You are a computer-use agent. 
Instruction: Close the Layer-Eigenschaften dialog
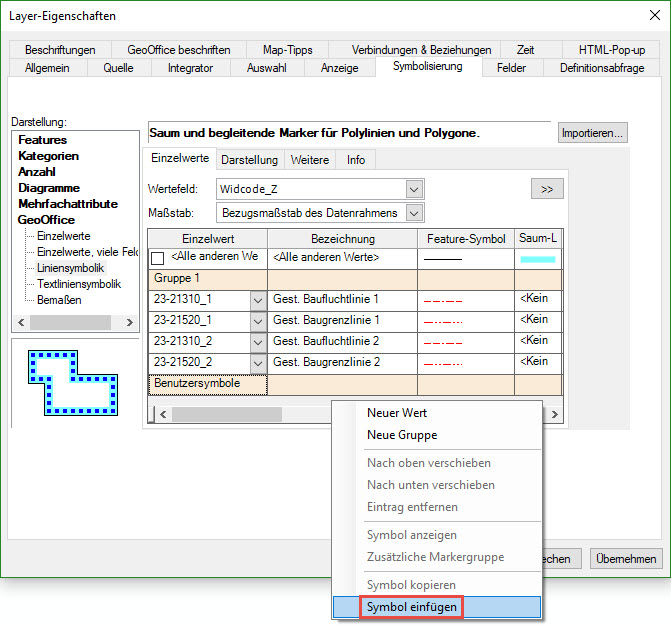[647, 16]
